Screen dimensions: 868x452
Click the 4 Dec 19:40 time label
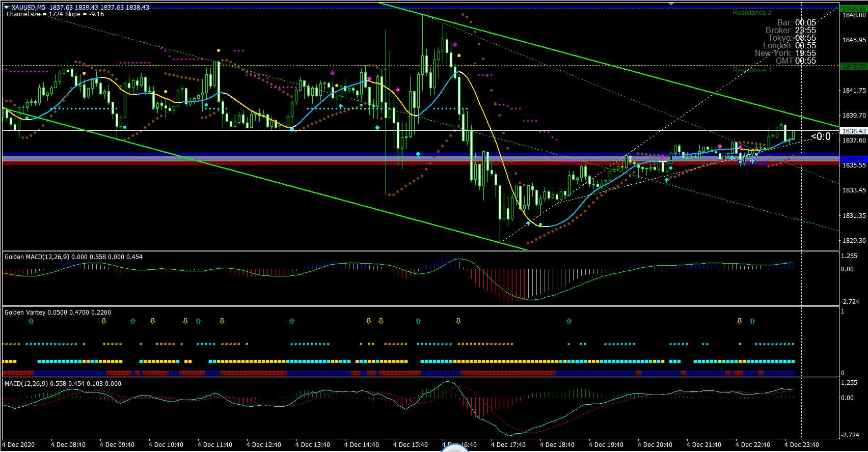(x=606, y=445)
